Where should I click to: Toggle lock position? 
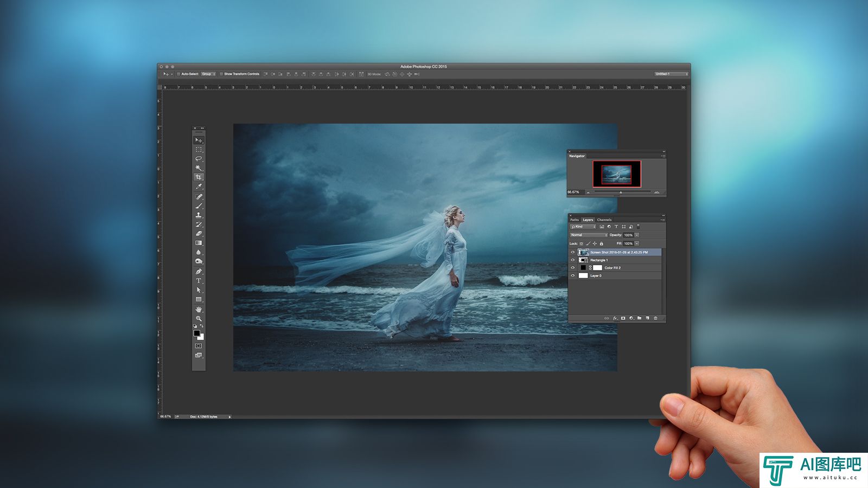pyautogui.click(x=595, y=243)
